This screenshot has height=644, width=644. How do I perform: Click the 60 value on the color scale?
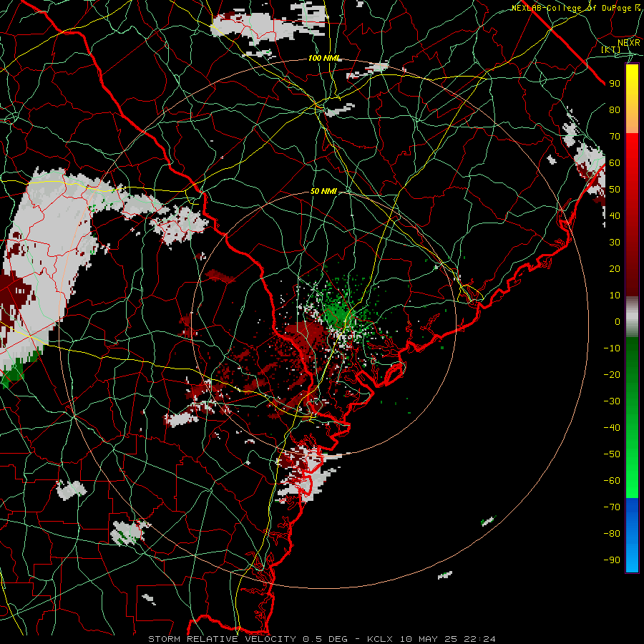[615, 162]
